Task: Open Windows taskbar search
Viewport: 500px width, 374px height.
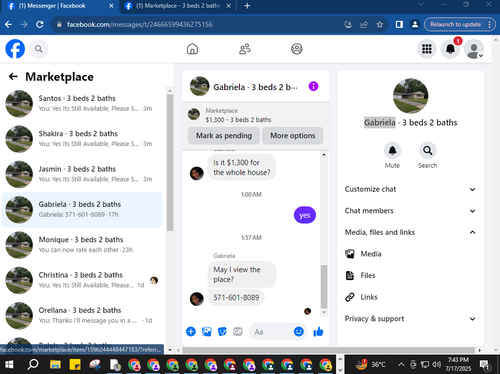Action: (x=32, y=364)
